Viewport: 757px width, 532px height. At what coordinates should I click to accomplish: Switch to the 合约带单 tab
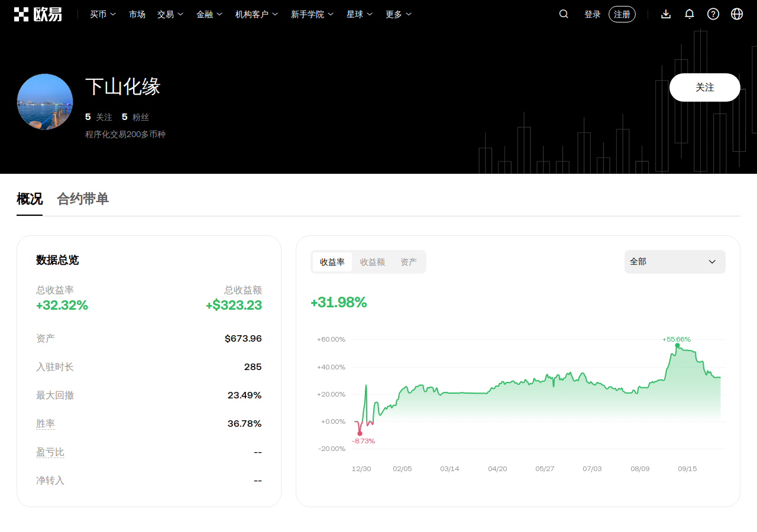[x=83, y=199]
